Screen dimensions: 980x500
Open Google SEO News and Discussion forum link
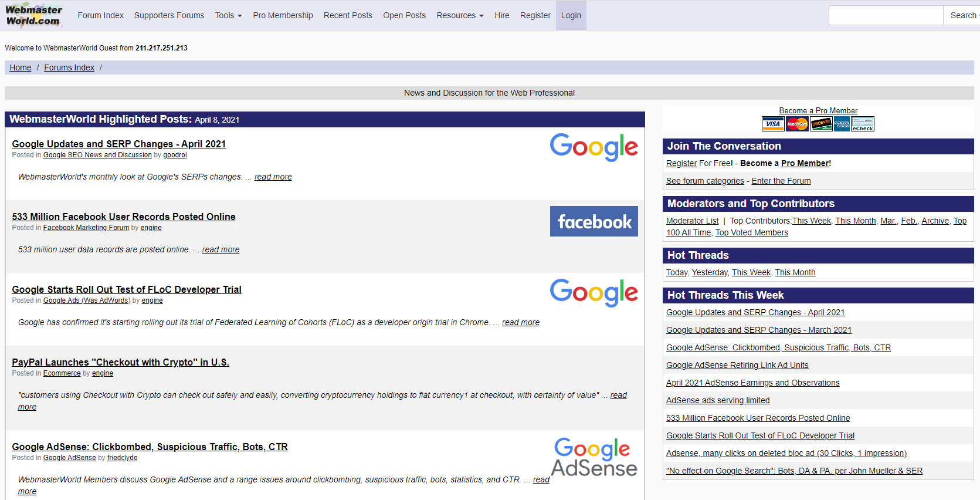[x=97, y=155]
